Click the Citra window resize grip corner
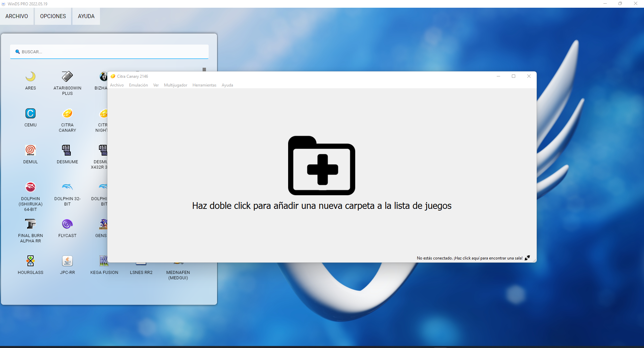Image resolution: width=644 pixels, height=348 pixels. 534,260
